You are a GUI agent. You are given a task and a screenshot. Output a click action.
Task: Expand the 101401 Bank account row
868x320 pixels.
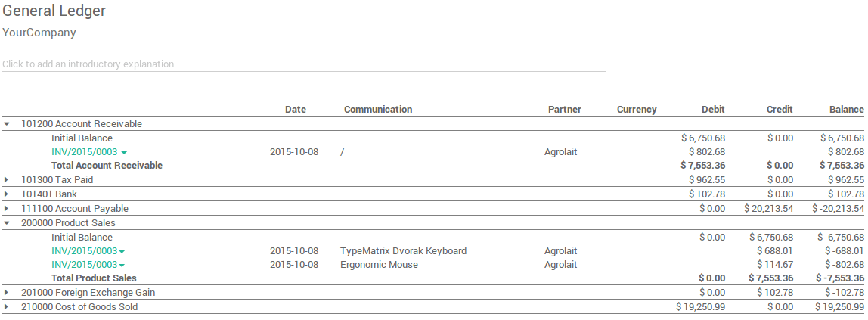7,194
